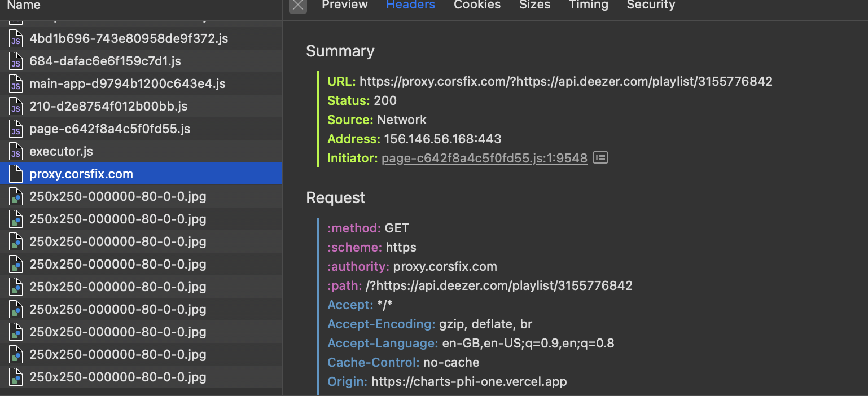Click the JS icon next to 210-d2e8754f012b00bb.js
The image size is (868, 396).
coord(16,107)
